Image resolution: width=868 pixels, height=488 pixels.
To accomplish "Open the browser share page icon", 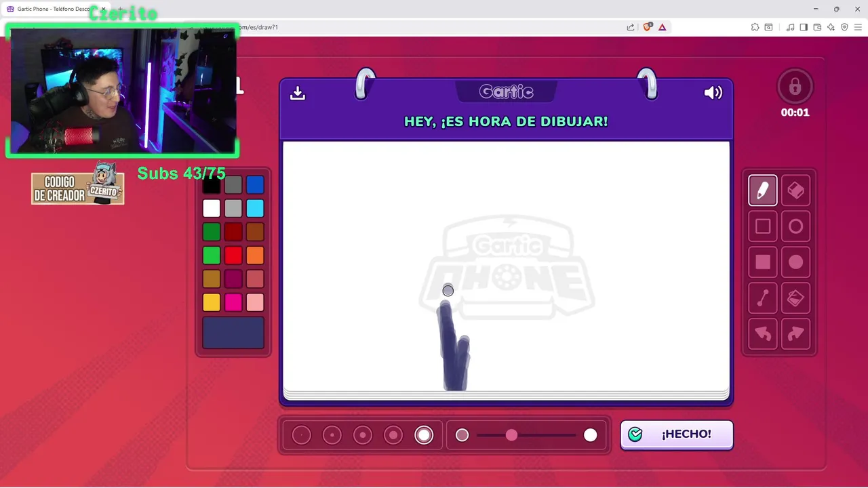I will [631, 27].
